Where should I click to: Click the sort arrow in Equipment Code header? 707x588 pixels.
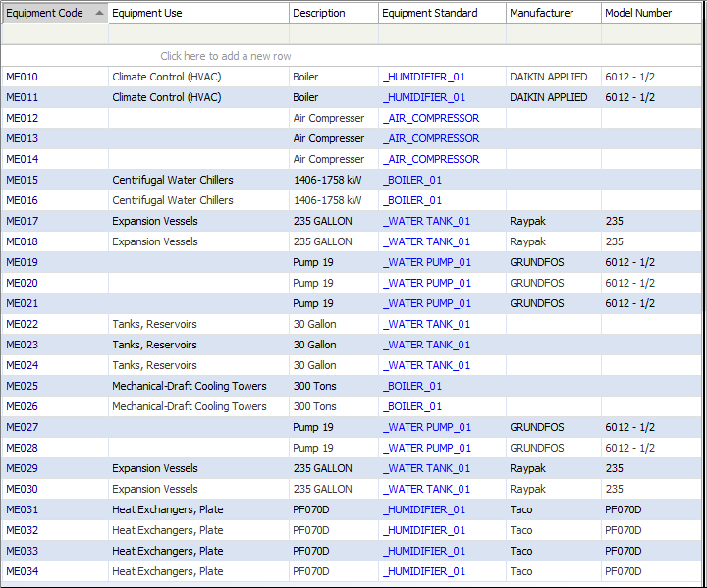point(99,13)
